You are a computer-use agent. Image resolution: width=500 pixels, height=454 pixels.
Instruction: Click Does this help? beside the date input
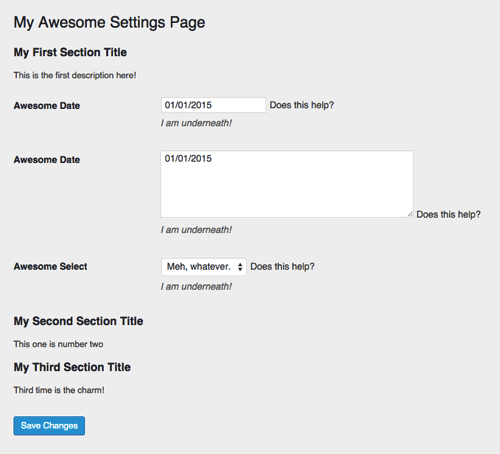pyautogui.click(x=302, y=105)
